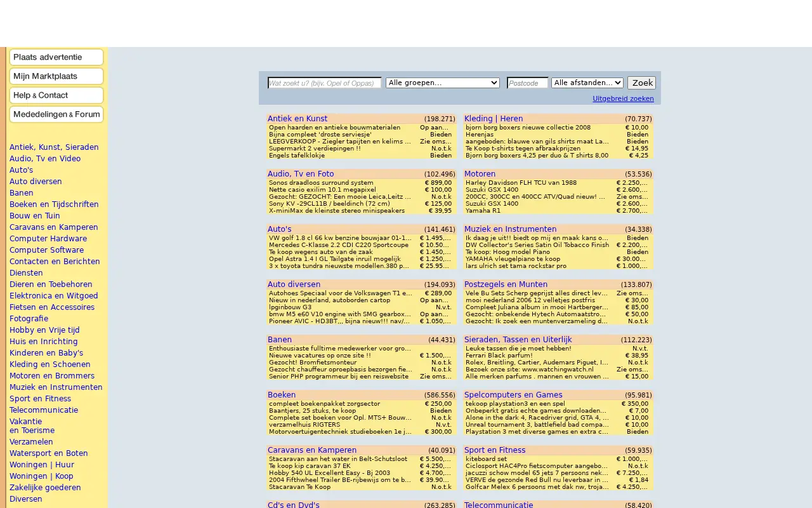Select Huis en Inrichting in sidebar
Screen dimensions: 812x508
coord(44,342)
